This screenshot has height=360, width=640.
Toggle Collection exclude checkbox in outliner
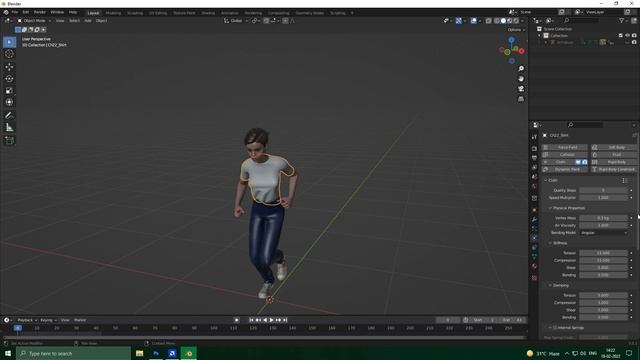[621, 36]
